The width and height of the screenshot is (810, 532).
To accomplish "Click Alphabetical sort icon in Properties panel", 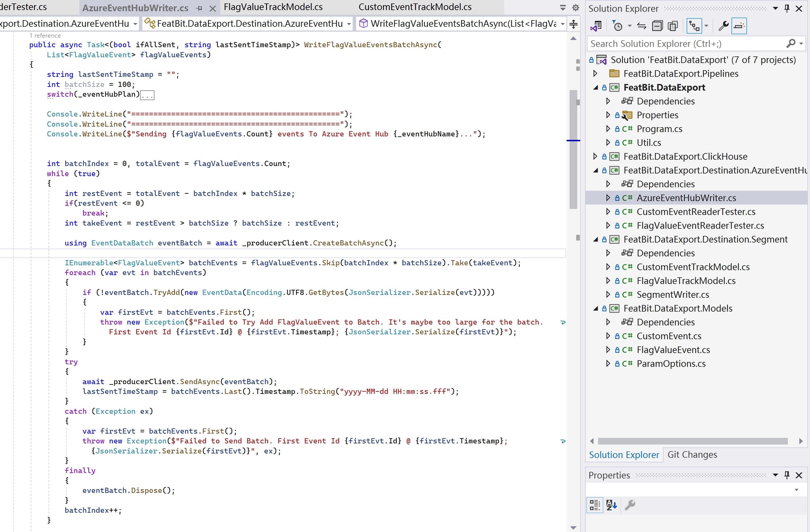I will pos(611,505).
